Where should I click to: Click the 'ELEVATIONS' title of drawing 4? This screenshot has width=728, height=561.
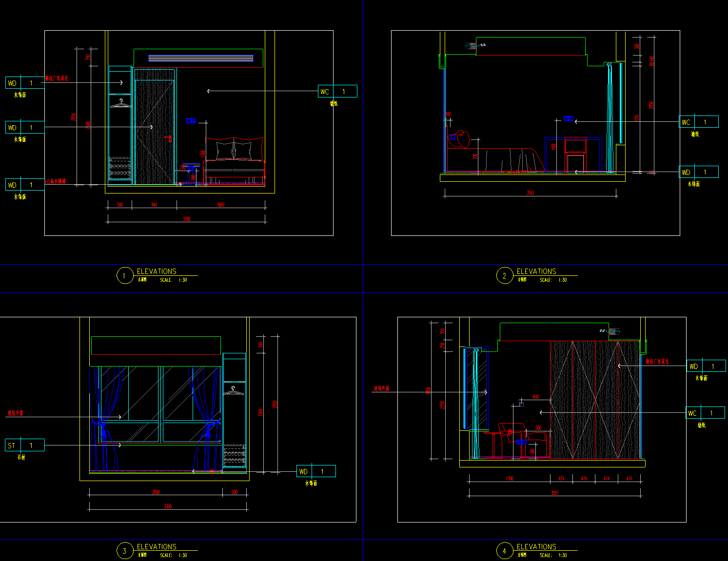point(536,547)
